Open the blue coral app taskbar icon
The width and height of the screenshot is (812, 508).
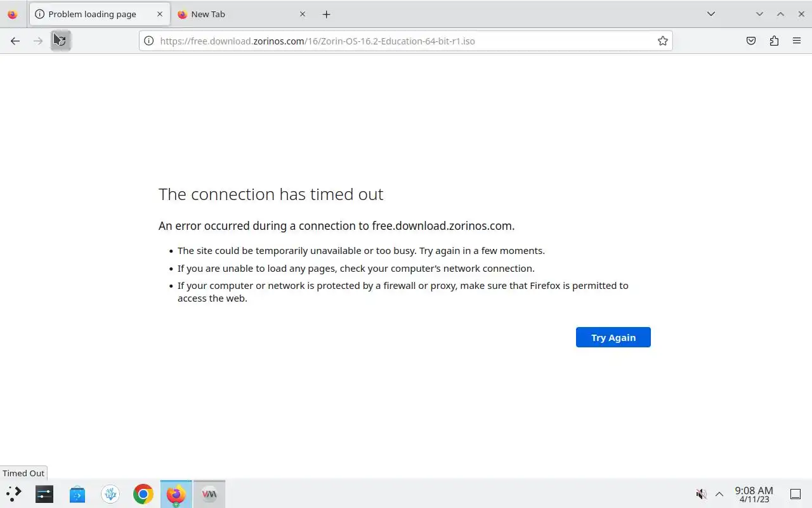pos(110,494)
